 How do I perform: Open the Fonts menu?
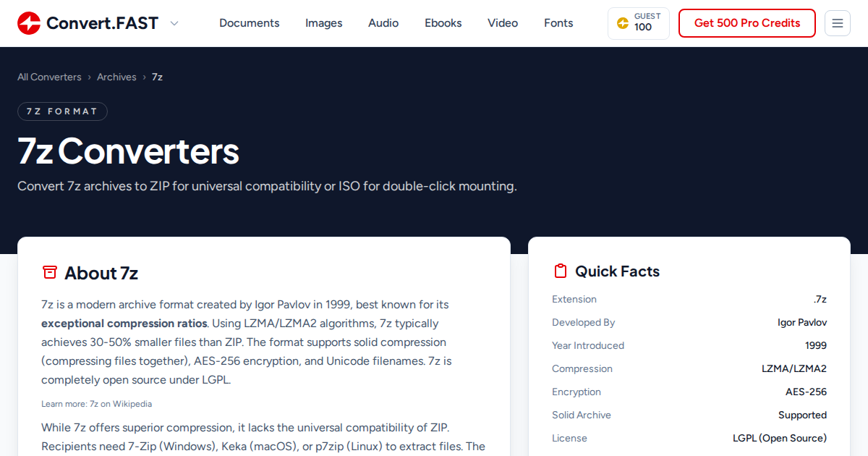click(x=558, y=23)
